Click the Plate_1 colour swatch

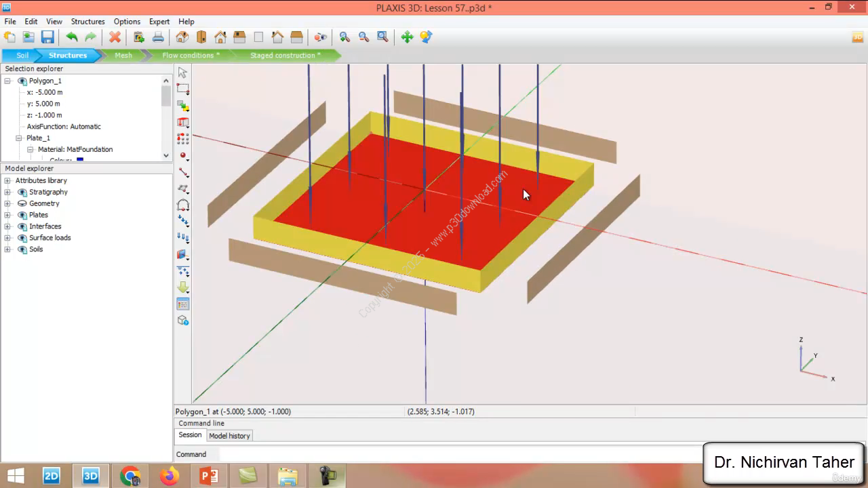(80, 160)
